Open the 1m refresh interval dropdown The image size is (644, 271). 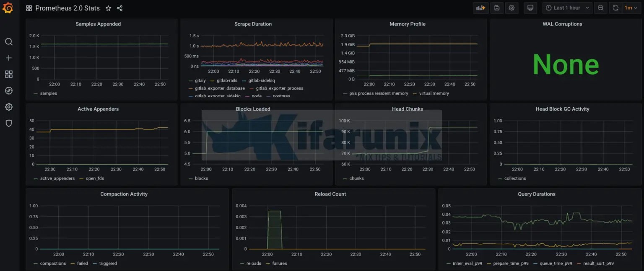631,8
